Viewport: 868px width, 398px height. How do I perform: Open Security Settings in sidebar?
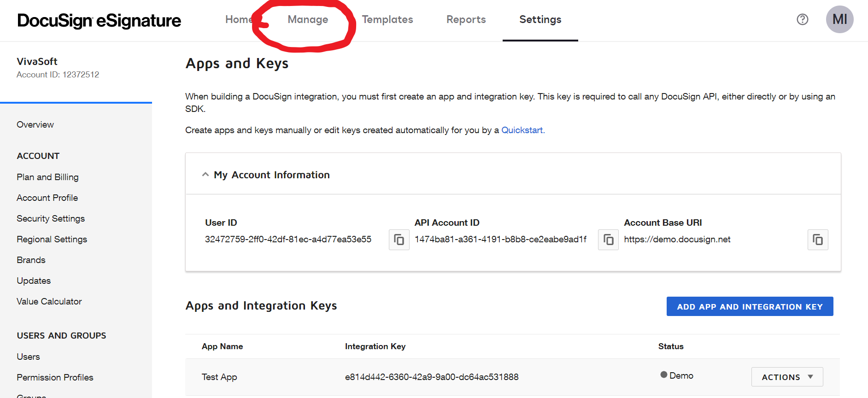[x=51, y=218]
